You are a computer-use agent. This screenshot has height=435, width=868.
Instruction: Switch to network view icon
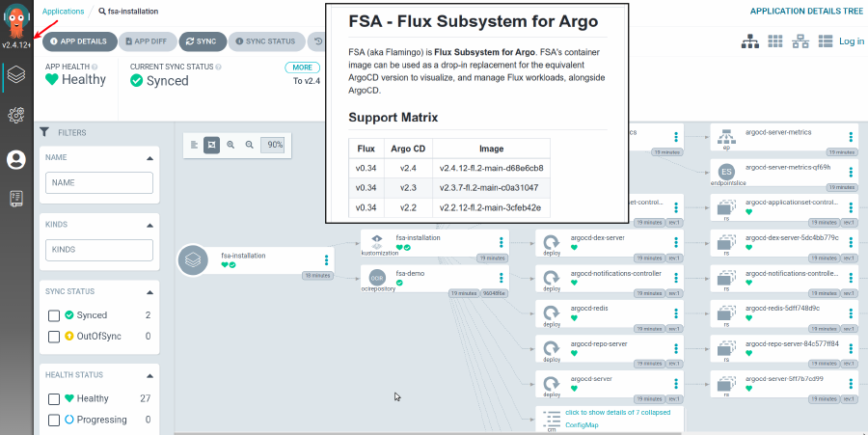pyautogui.click(x=800, y=41)
